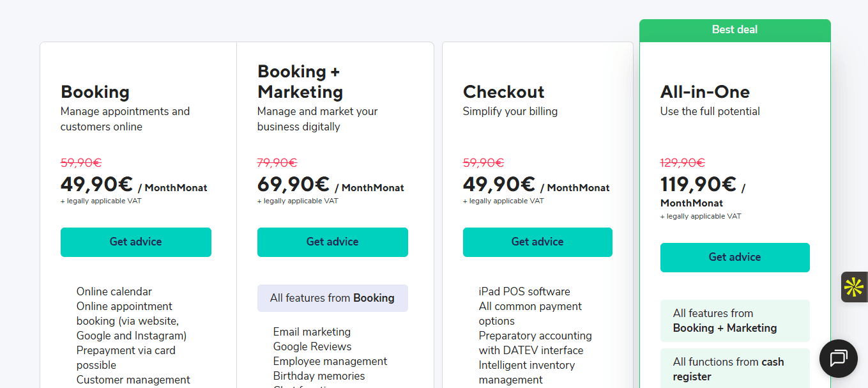Click All functions from cash register badge
868x388 pixels.
735,369
